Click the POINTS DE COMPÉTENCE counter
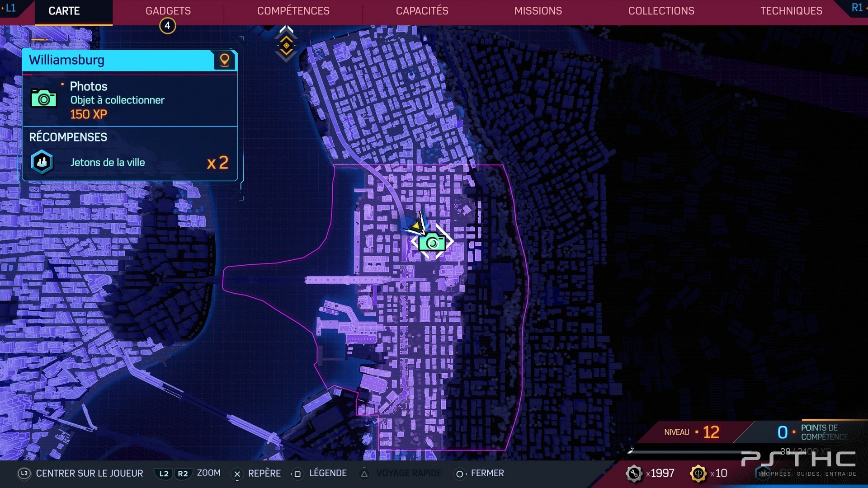This screenshot has width=868, height=488. click(x=812, y=432)
